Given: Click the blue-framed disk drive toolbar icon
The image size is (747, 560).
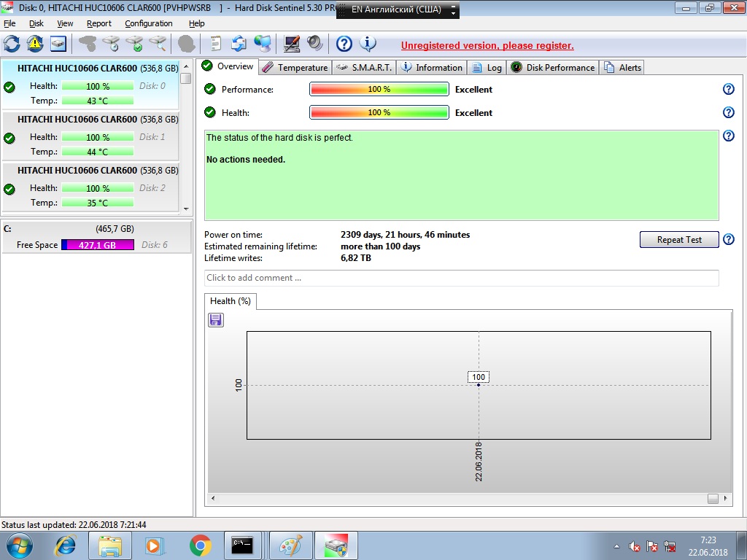Looking at the screenshot, I should [x=58, y=44].
